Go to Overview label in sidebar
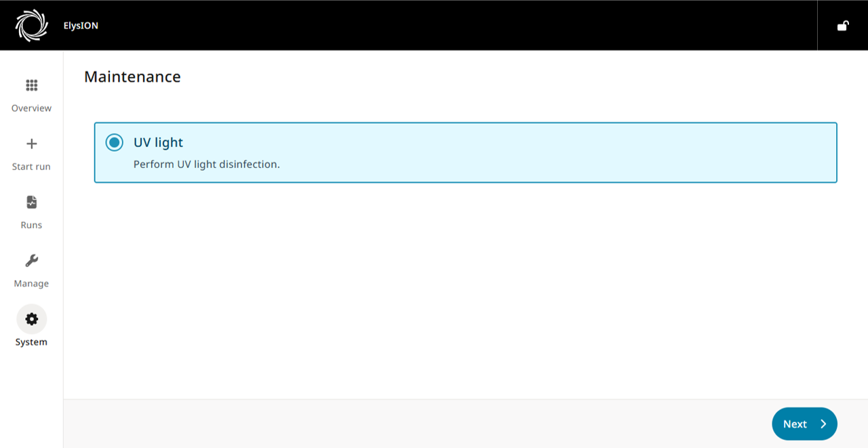Screen dimensions: 868x448 31,108
